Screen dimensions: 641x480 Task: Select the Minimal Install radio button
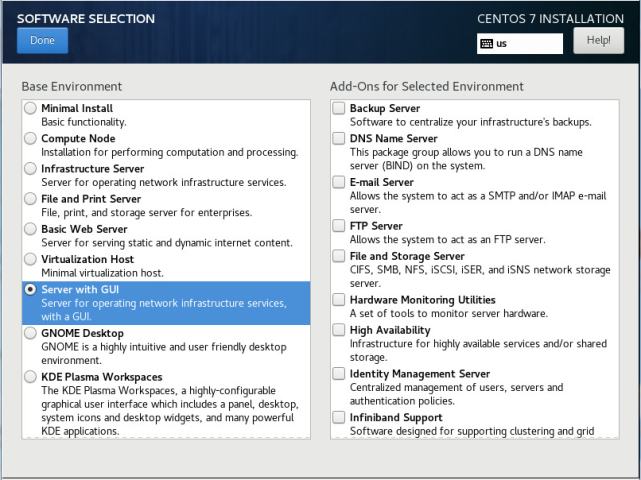(x=30, y=108)
